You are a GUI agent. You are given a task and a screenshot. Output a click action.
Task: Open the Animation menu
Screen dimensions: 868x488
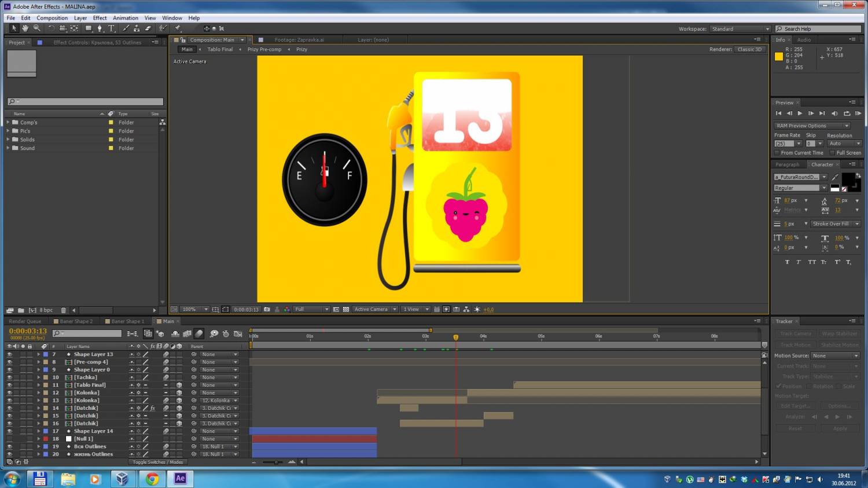tap(125, 18)
